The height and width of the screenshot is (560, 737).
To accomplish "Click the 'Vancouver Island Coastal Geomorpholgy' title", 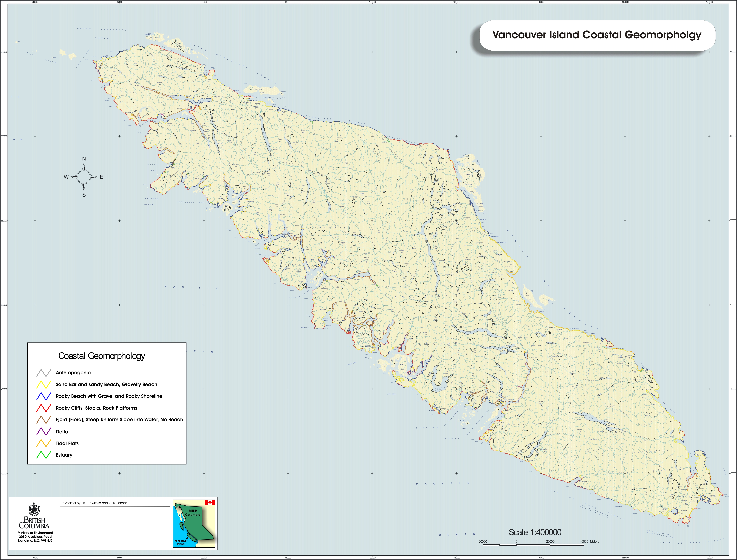I will (x=597, y=35).
